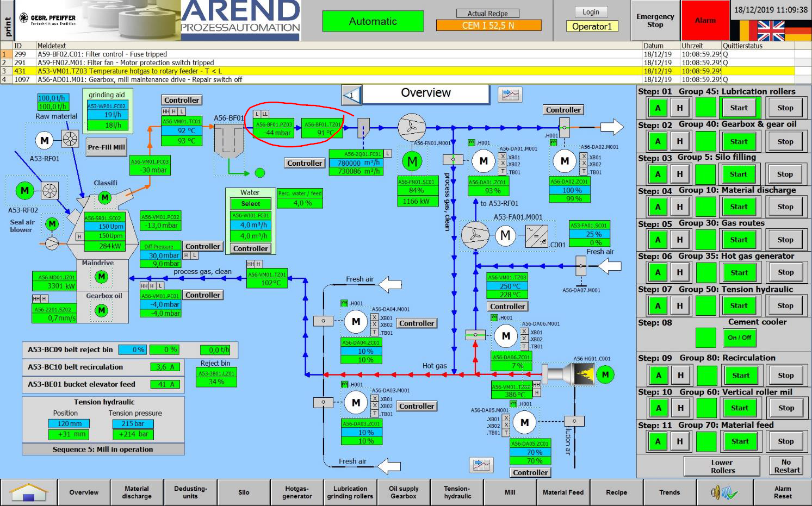Image resolution: width=812 pixels, height=506 pixels.
Task: Click the A56-BF01 bag filter symbol
Action: (229, 140)
